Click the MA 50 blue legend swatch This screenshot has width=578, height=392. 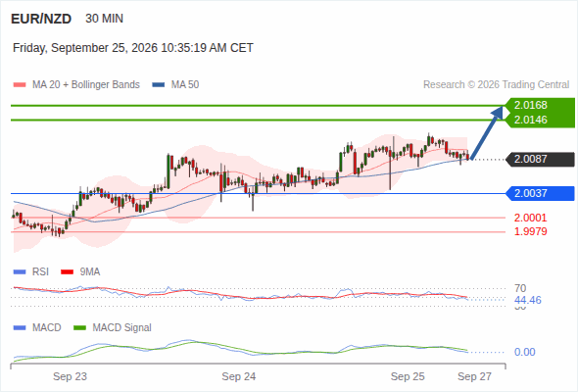pos(159,85)
